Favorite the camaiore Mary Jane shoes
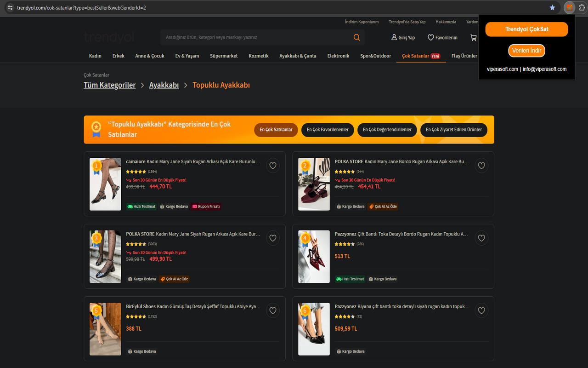 click(x=273, y=165)
